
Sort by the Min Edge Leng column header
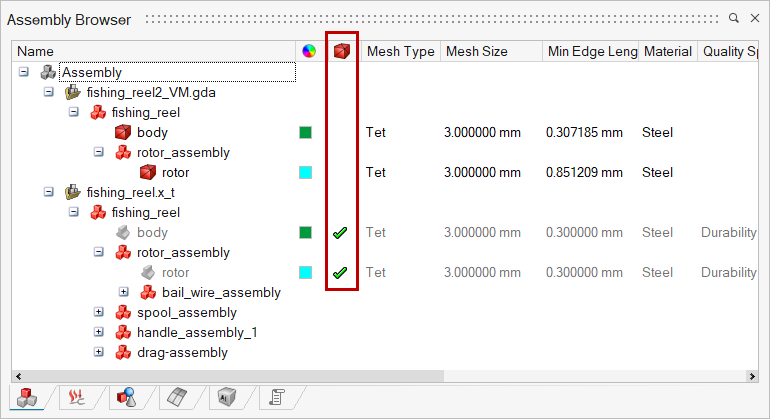pos(591,51)
